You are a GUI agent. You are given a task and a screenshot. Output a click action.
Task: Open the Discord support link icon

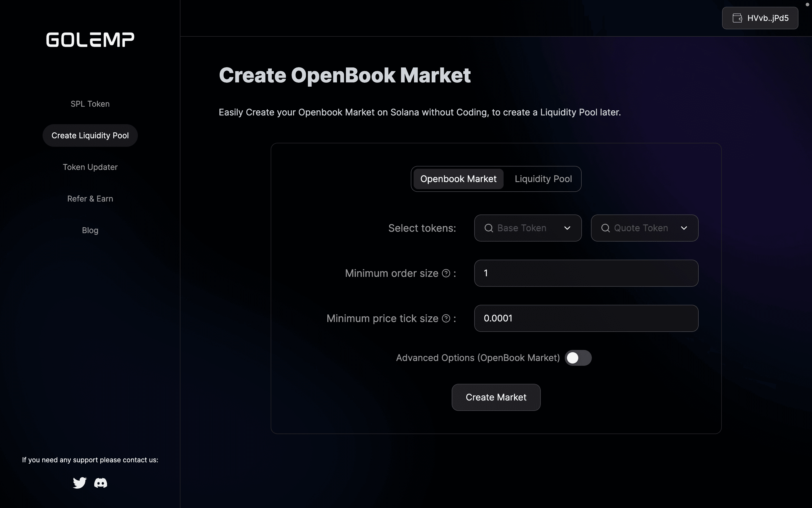(x=101, y=483)
